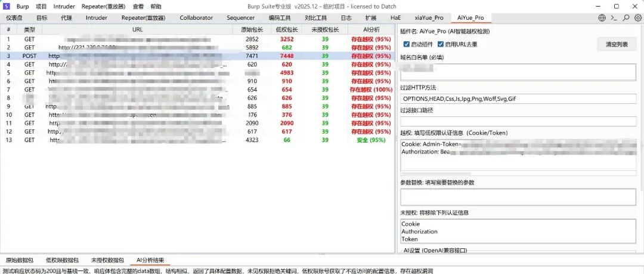Switch to the 仪表盘 tab

click(14, 18)
